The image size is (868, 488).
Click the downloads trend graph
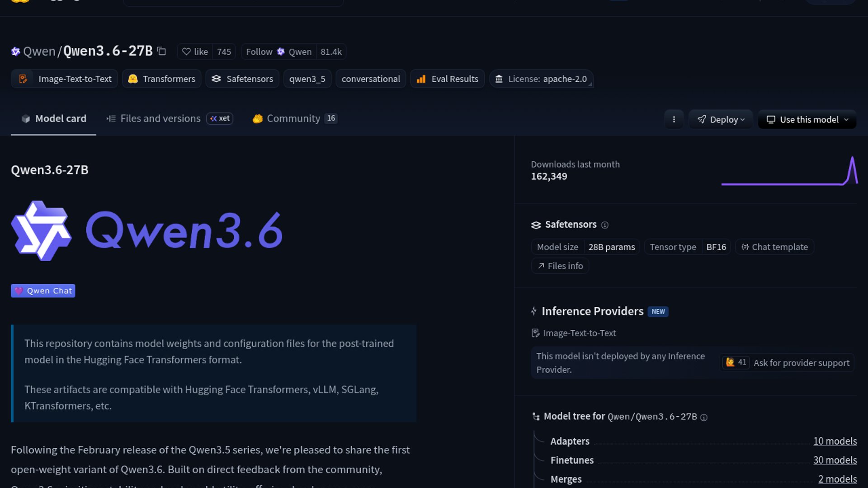[789, 171]
